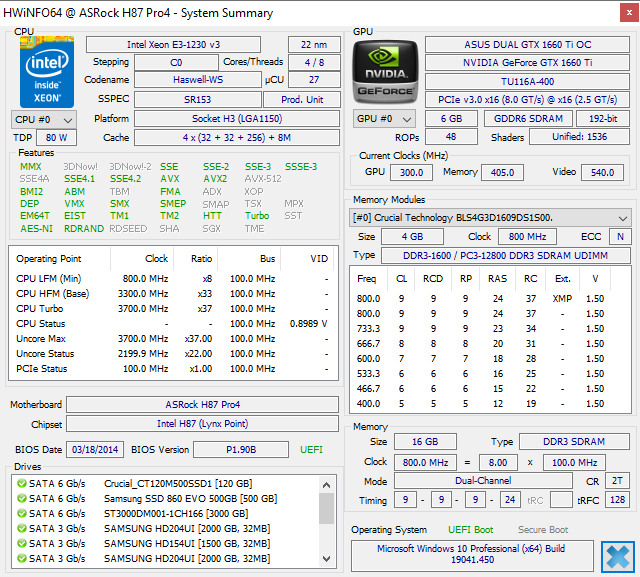Viewport: 640px width, 577px height.
Task: Click the Video clock 540.0 field
Action: tap(602, 173)
